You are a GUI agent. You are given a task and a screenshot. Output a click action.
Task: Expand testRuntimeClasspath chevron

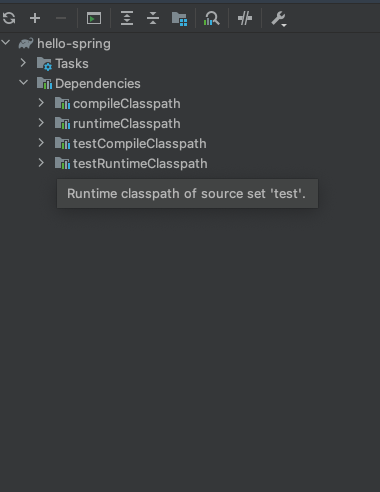[x=41, y=163]
